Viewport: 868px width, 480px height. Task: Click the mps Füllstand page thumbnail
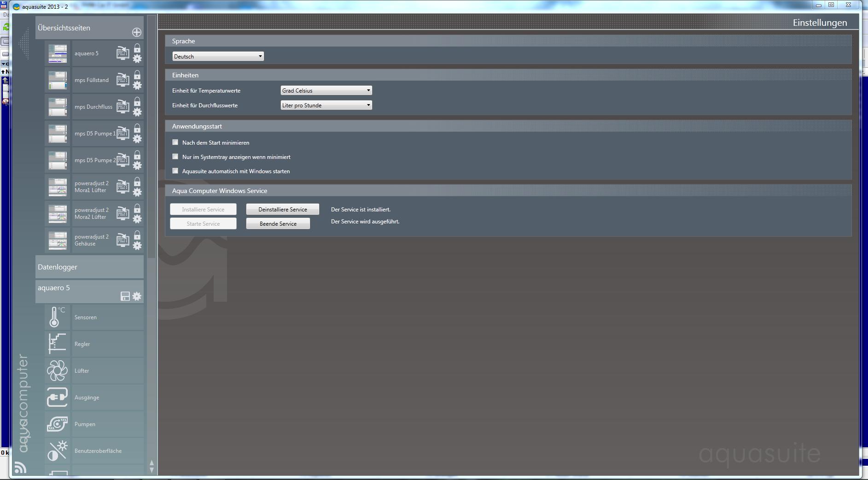point(58,80)
